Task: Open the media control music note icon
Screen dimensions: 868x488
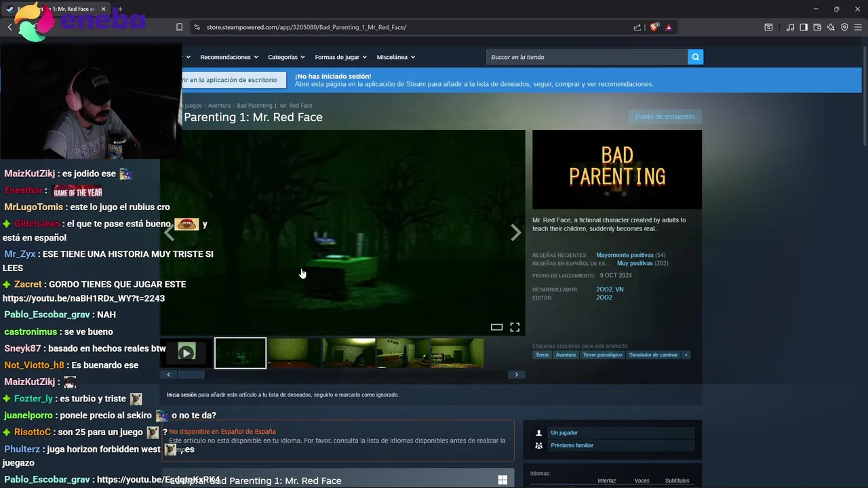Action: click(x=790, y=27)
